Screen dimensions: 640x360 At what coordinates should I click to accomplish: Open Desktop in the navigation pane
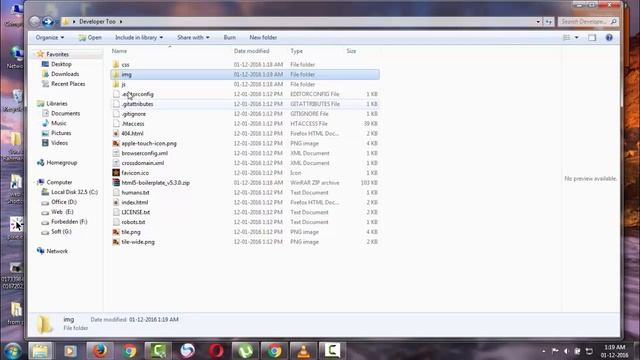click(x=61, y=64)
